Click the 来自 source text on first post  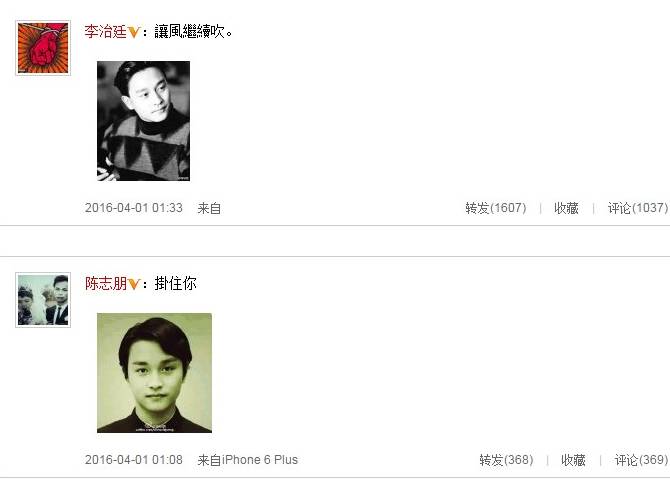209,208
